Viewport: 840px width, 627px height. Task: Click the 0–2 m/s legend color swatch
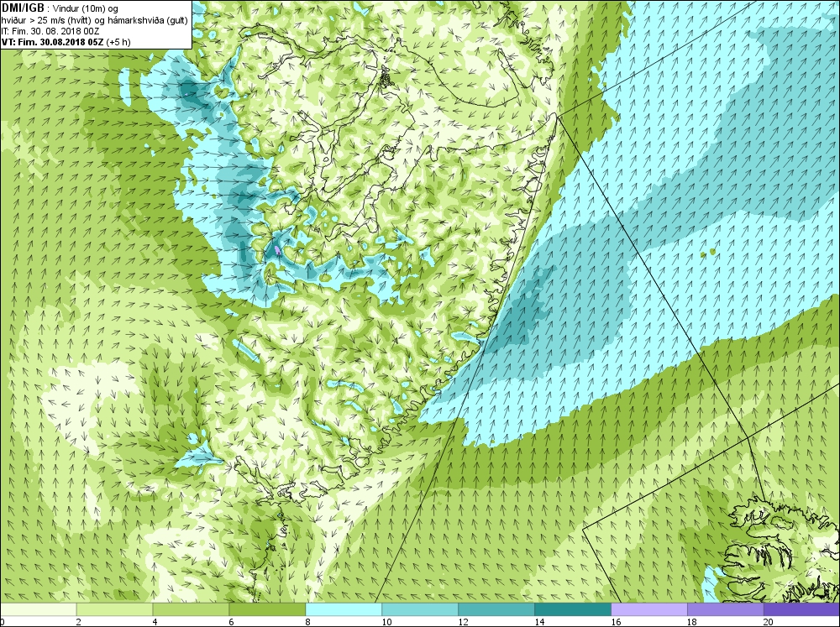pos(39,609)
